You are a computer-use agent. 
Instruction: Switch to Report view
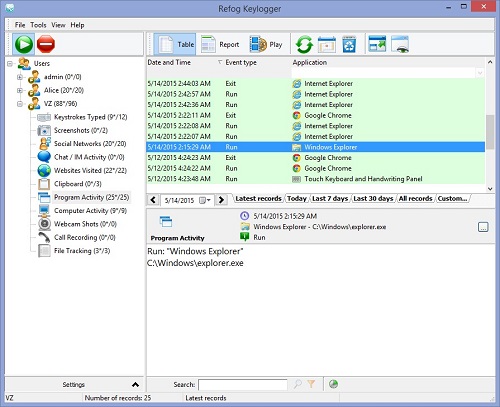pos(220,44)
